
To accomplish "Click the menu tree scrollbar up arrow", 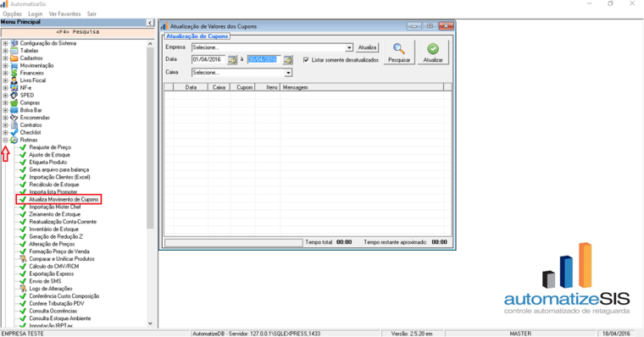I will 150,43.
